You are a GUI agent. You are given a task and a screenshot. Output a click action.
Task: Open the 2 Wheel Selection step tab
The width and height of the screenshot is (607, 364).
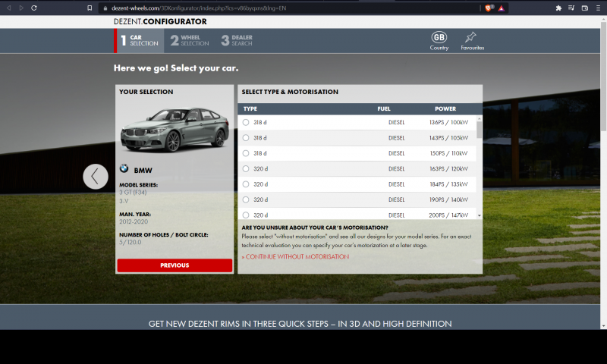190,41
